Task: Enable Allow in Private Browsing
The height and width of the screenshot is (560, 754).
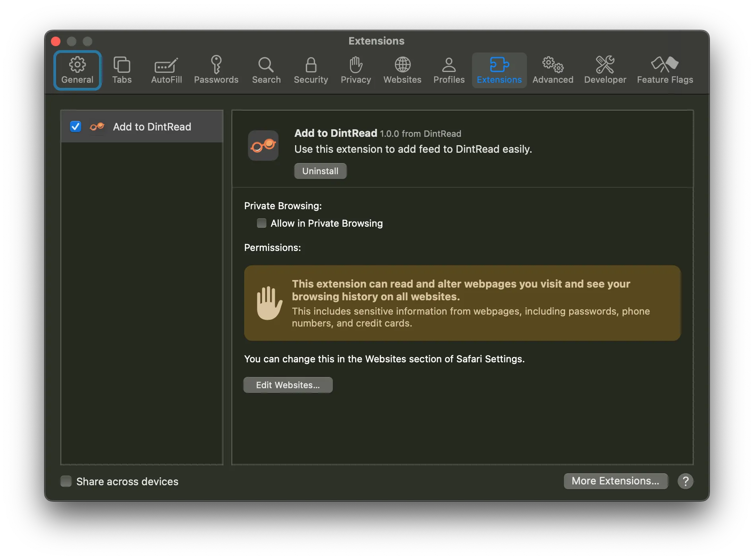Action: point(261,223)
